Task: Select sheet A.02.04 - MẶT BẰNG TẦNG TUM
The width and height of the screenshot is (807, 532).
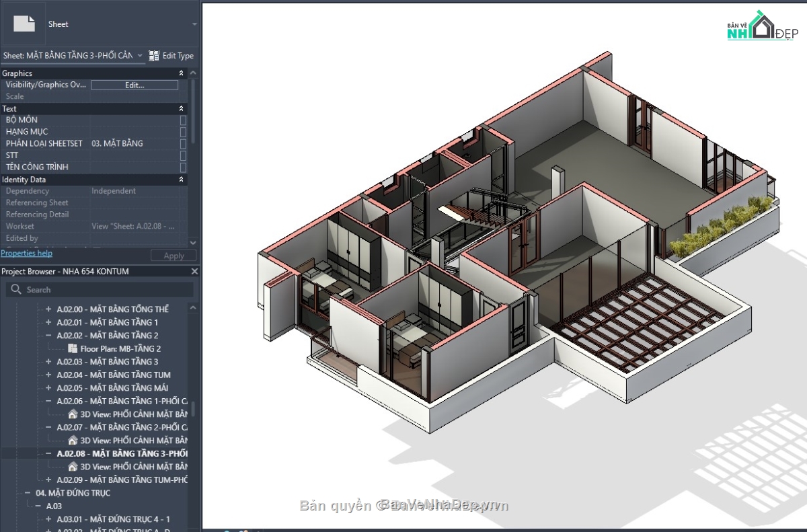Action: pos(114,375)
